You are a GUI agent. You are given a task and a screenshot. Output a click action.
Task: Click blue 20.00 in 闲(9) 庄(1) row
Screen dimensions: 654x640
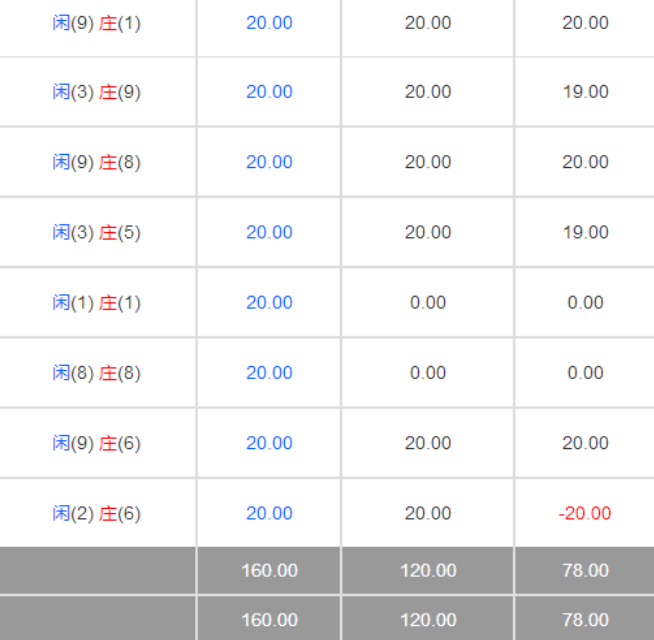pos(269,22)
